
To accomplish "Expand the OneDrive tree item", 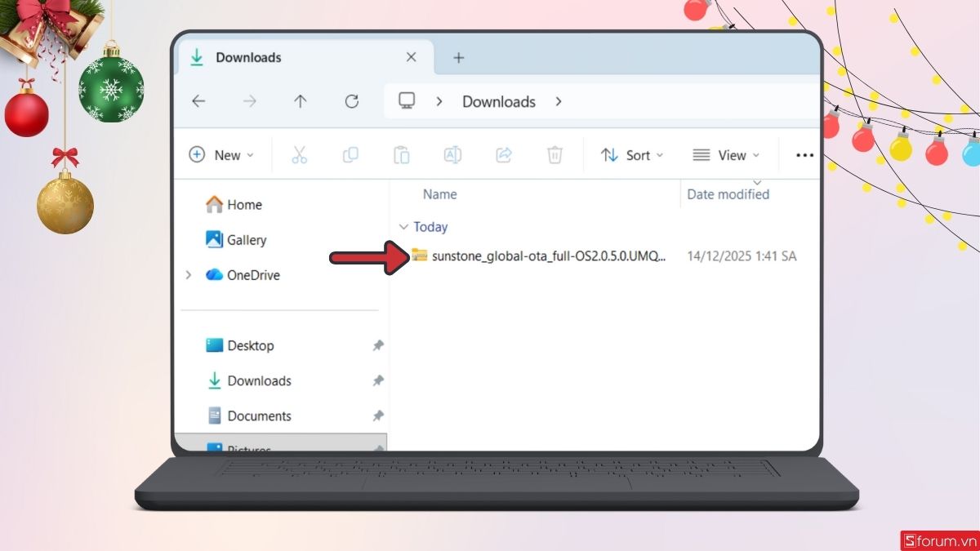I will (x=189, y=275).
